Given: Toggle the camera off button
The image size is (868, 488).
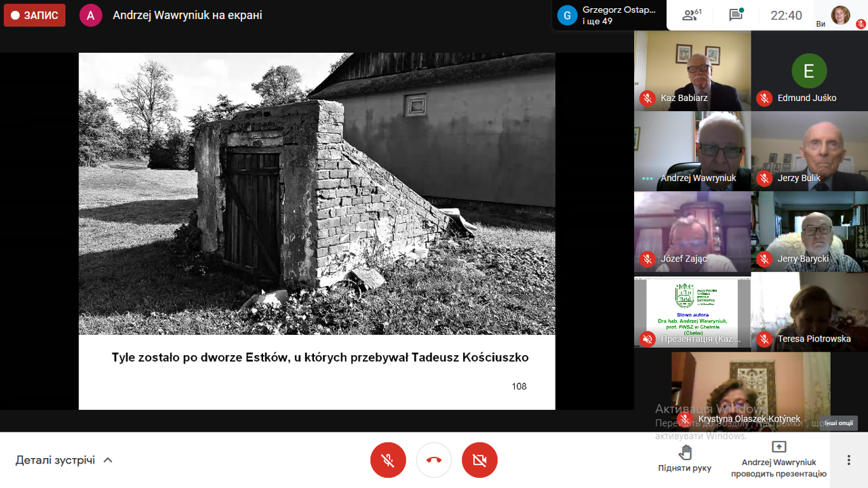Looking at the screenshot, I should (479, 460).
